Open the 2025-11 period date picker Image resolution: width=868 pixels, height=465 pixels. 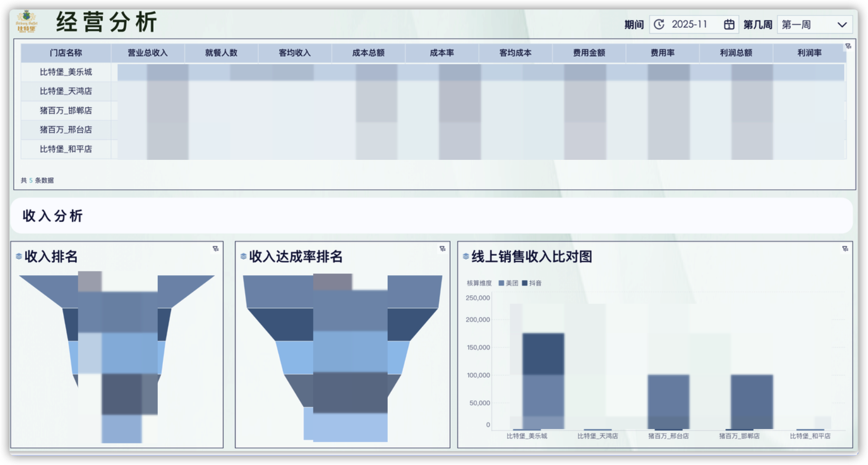[x=694, y=25]
